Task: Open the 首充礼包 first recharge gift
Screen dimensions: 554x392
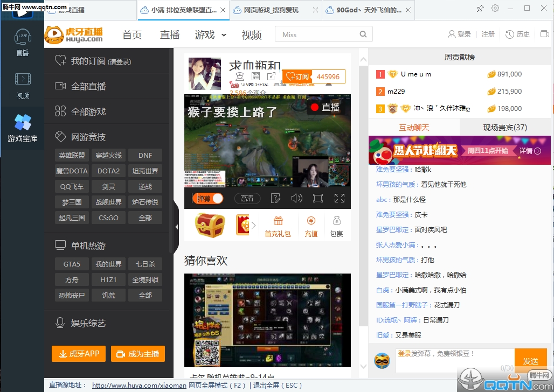Action: pos(278,227)
